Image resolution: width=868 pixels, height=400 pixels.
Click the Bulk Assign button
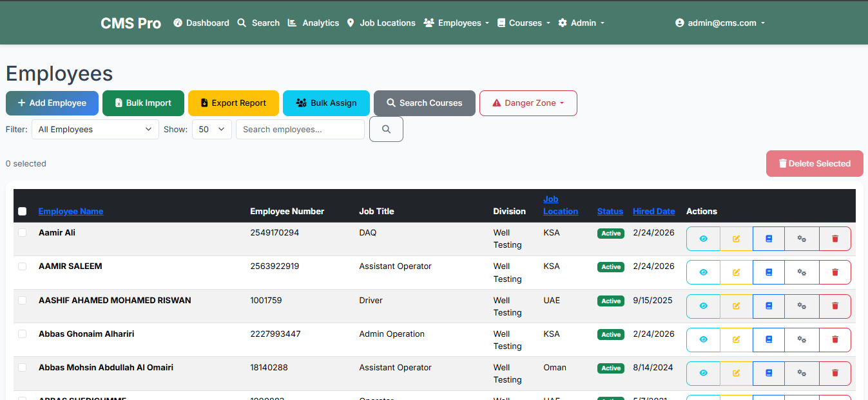coord(326,103)
